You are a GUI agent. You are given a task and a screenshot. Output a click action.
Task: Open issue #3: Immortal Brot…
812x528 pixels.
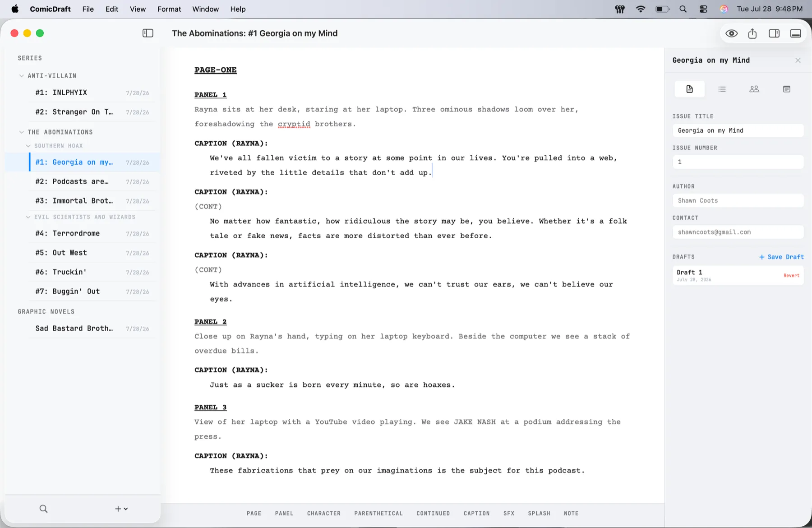coord(92,201)
